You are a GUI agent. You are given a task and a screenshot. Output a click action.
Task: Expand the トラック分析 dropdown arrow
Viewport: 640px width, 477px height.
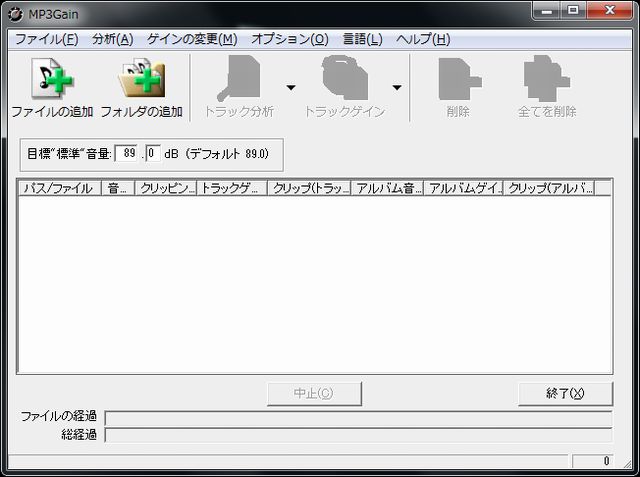click(x=291, y=87)
